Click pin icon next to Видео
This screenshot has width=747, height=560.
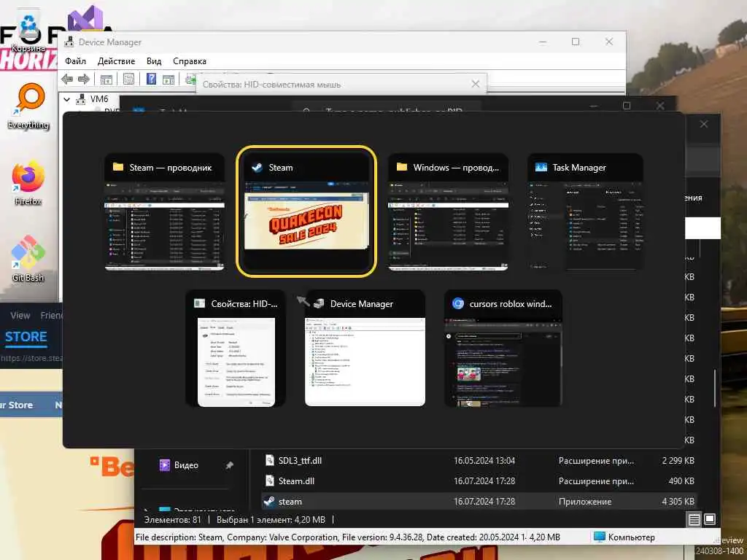point(229,464)
